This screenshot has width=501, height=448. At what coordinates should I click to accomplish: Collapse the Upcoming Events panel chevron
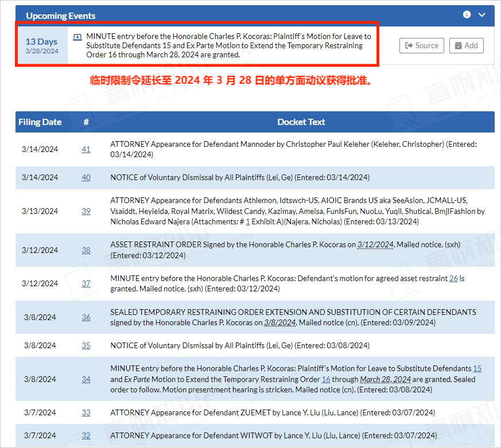click(482, 15)
